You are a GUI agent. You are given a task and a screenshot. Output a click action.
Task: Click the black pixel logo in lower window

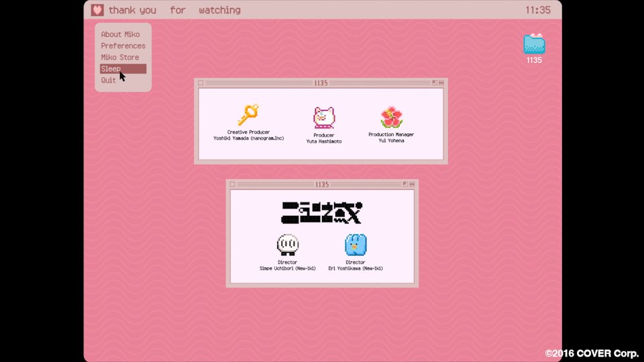(321, 213)
